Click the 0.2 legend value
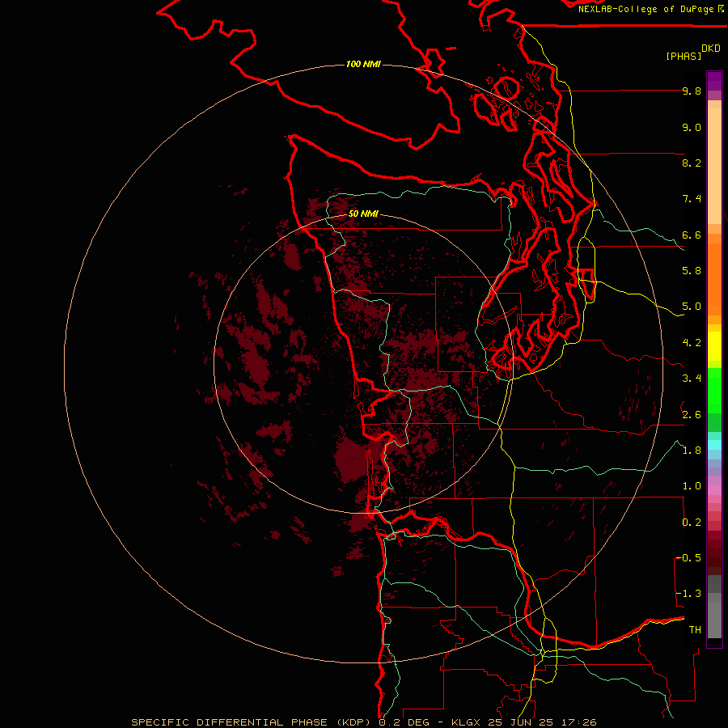Image resolution: width=728 pixels, height=728 pixels. pos(692,523)
